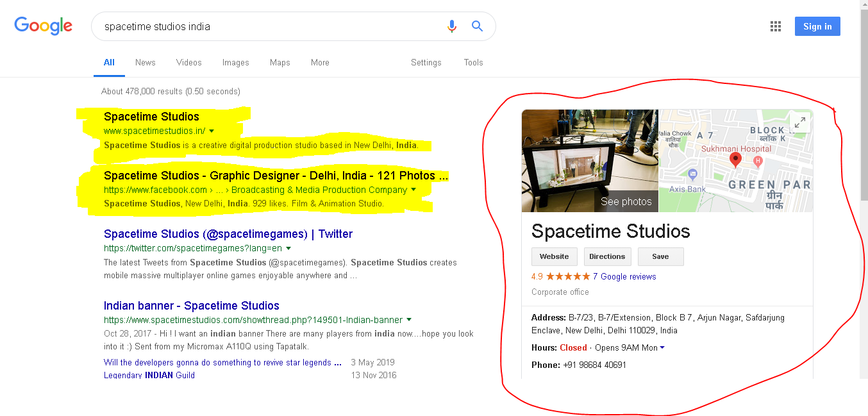Open Legendary INDIAN Guild sublink
The image size is (868, 416).
point(149,375)
